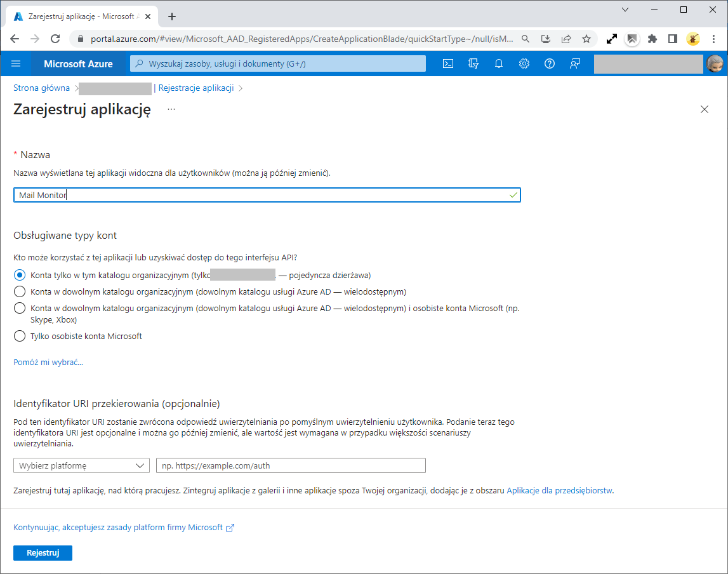Open the feedback icon in Azure header
The height and width of the screenshot is (574, 728).
click(x=575, y=63)
